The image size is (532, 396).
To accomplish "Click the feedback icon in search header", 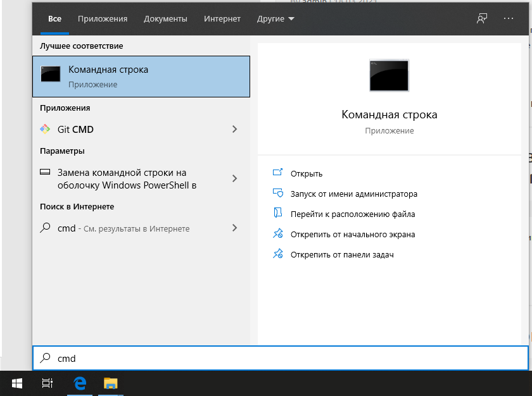I will tap(482, 19).
